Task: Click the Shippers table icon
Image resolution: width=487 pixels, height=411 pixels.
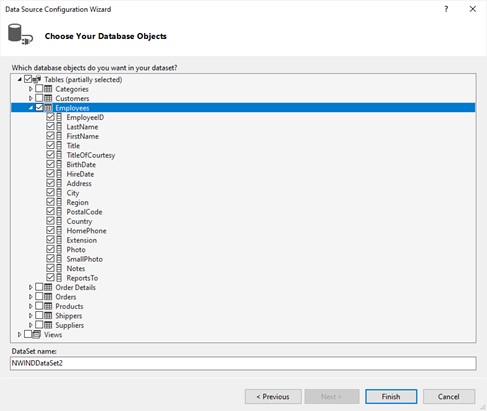Action: click(48, 316)
